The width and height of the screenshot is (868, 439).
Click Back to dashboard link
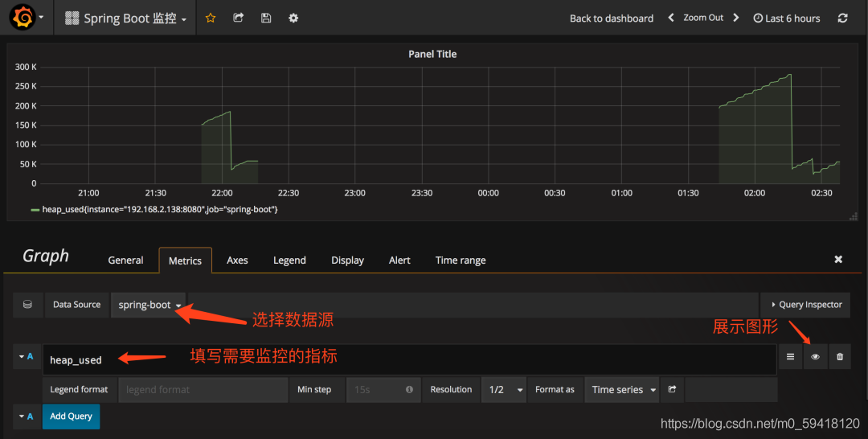tap(611, 18)
